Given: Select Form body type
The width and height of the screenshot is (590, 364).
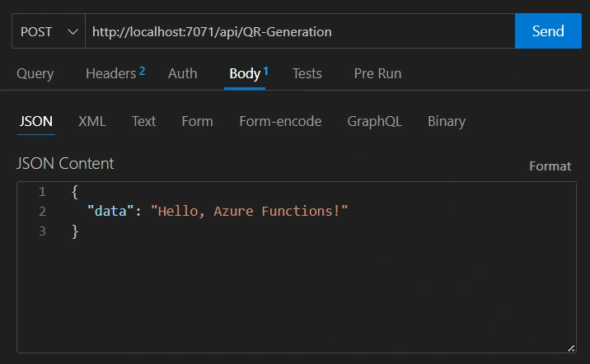Looking at the screenshot, I should coord(197,121).
